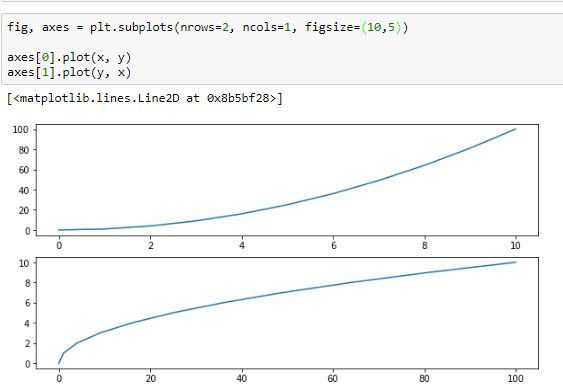Click the x-axis label '100' on the bottom plot
Image resolution: width=563 pixels, height=391 pixels.
pyautogui.click(x=515, y=378)
